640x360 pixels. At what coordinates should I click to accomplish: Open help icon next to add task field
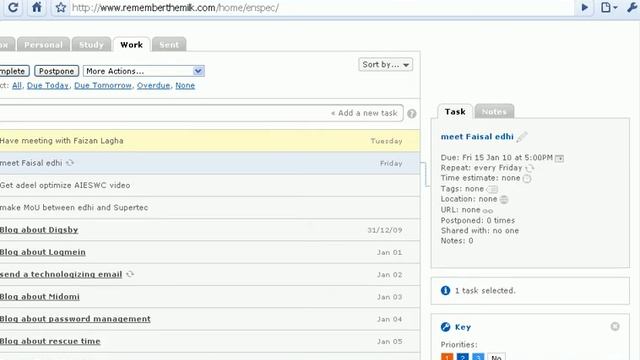click(412, 113)
